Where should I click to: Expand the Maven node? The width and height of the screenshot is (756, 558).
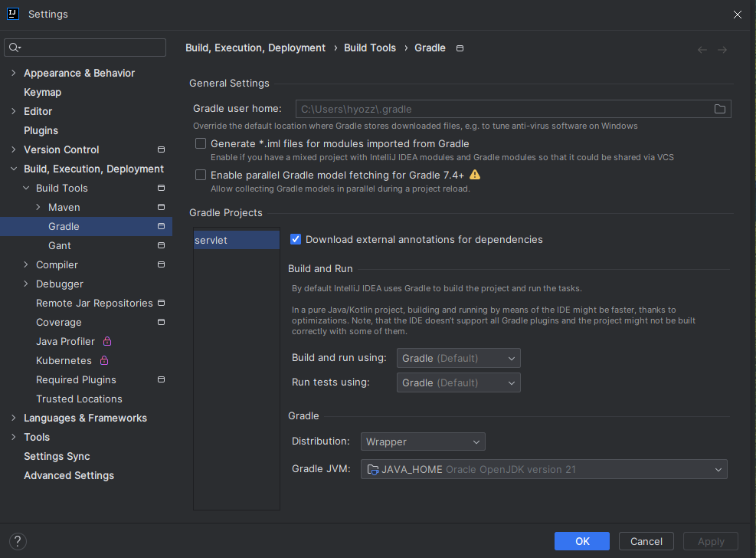(x=38, y=207)
